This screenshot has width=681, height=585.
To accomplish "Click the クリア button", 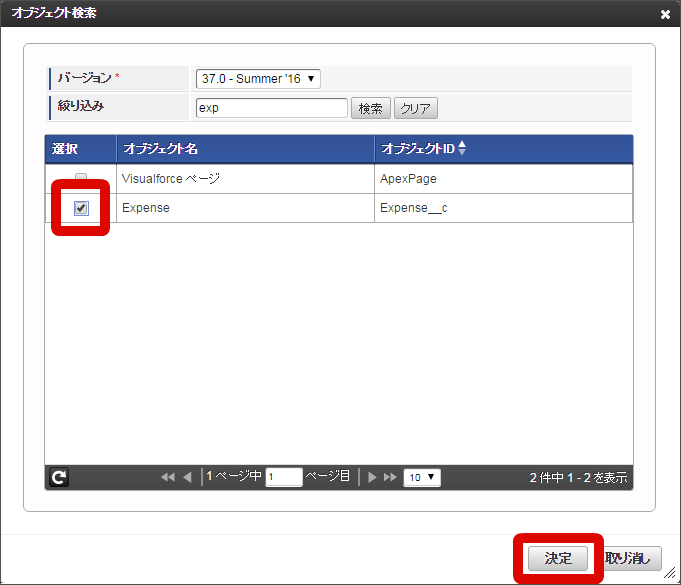I will tap(415, 108).
